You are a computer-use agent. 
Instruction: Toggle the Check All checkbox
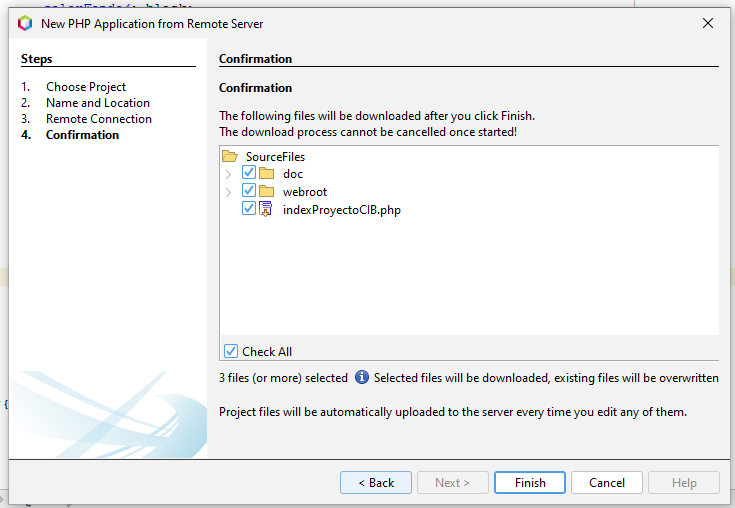coord(231,351)
